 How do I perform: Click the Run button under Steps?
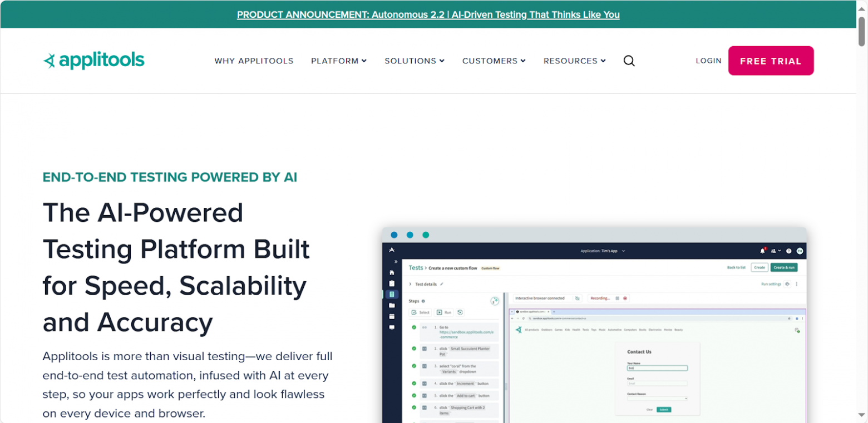coord(444,312)
